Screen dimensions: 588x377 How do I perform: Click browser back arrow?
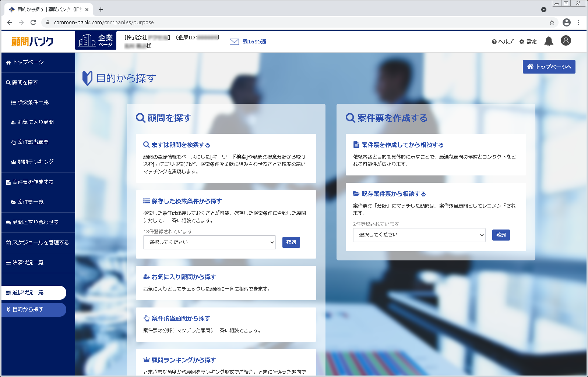(x=10, y=22)
